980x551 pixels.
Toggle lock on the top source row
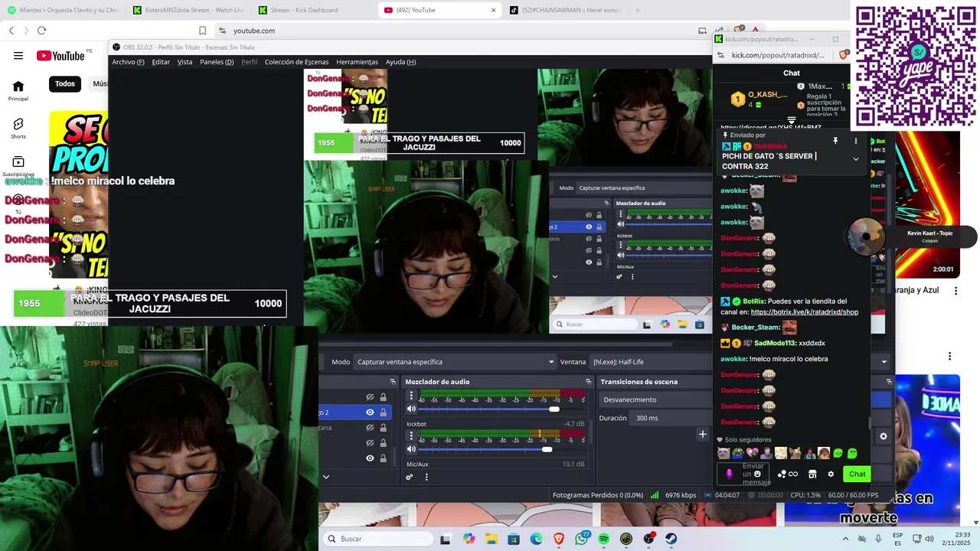click(384, 397)
